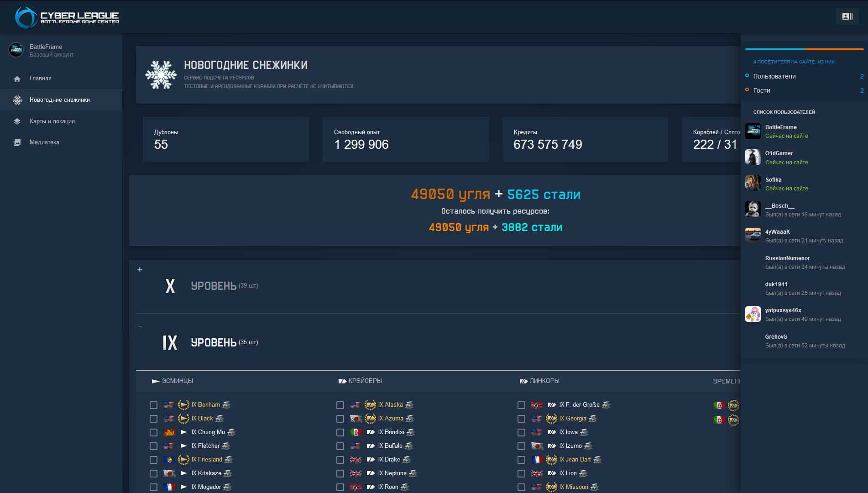Open the Медиатека section
Image resolution: width=868 pixels, height=493 pixels.
click(x=61, y=142)
